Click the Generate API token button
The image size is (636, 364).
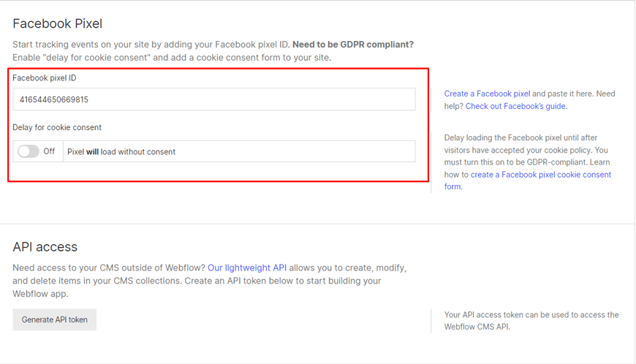54,320
